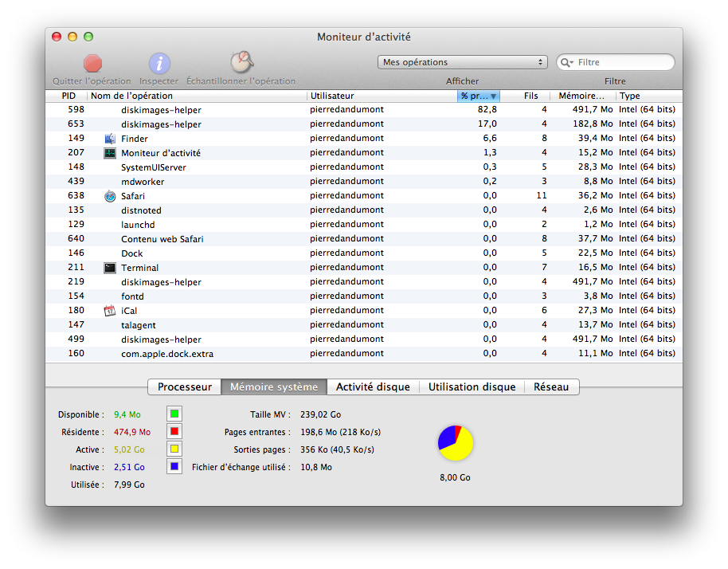728x569 pixels.
Task: Select the Mémoire système tab
Action: pos(274,387)
